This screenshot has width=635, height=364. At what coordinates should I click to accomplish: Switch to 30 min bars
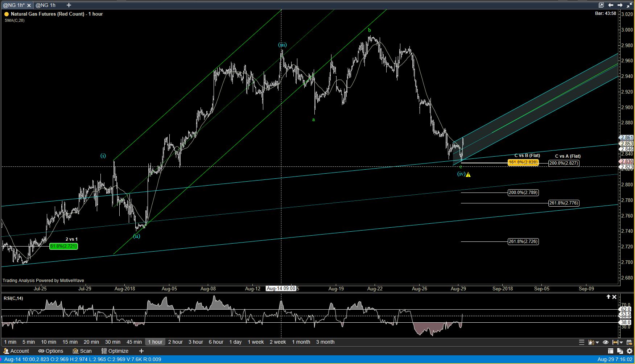(113, 342)
